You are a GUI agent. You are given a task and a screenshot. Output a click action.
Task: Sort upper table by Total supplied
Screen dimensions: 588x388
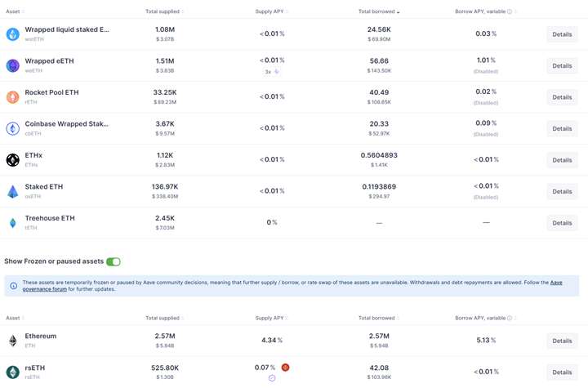click(164, 11)
